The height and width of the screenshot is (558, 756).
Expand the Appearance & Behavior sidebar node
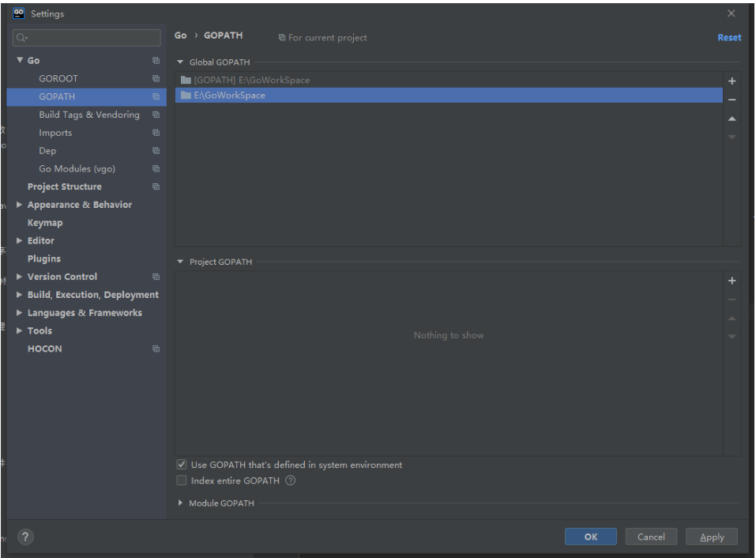point(19,204)
